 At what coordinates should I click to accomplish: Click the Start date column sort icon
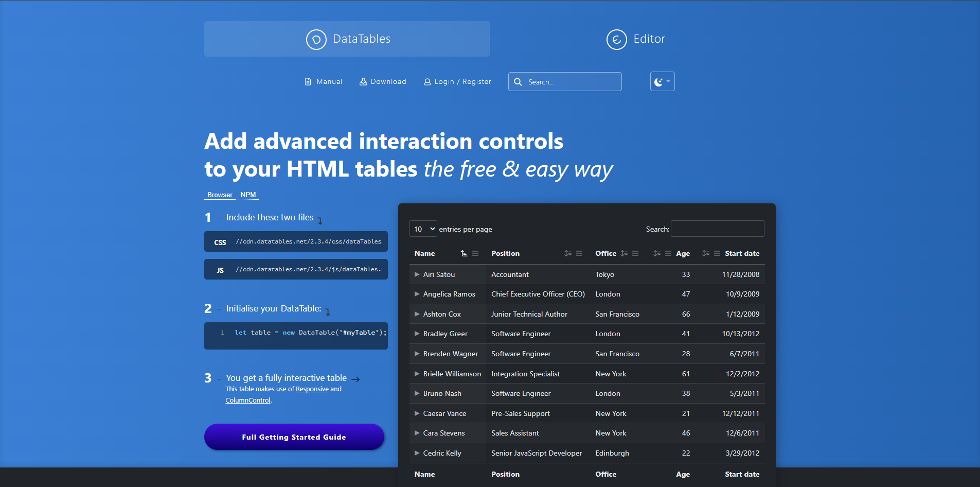[x=706, y=253]
